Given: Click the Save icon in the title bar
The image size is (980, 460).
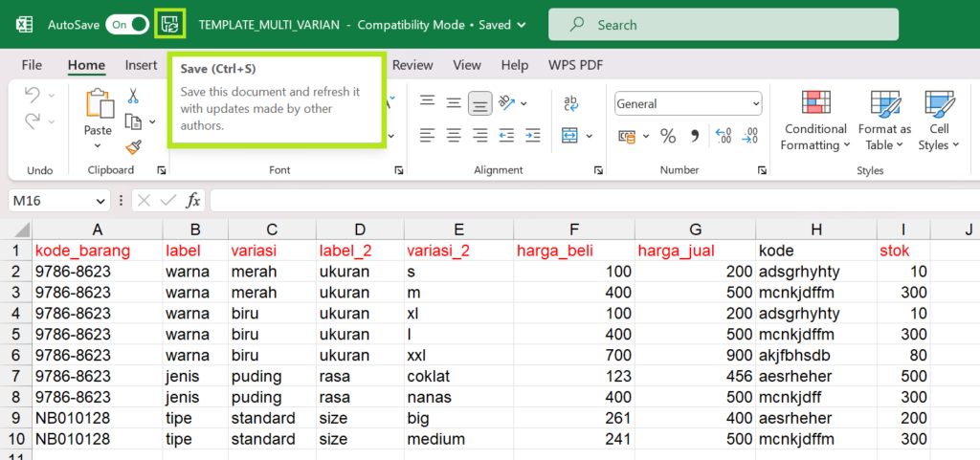Looking at the screenshot, I should pyautogui.click(x=170, y=24).
